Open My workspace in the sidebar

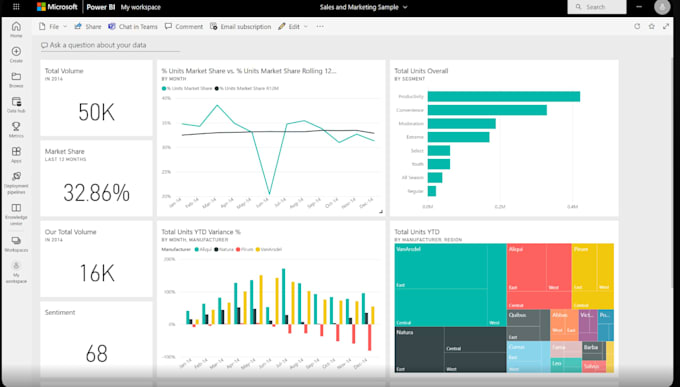[x=16, y=272]
